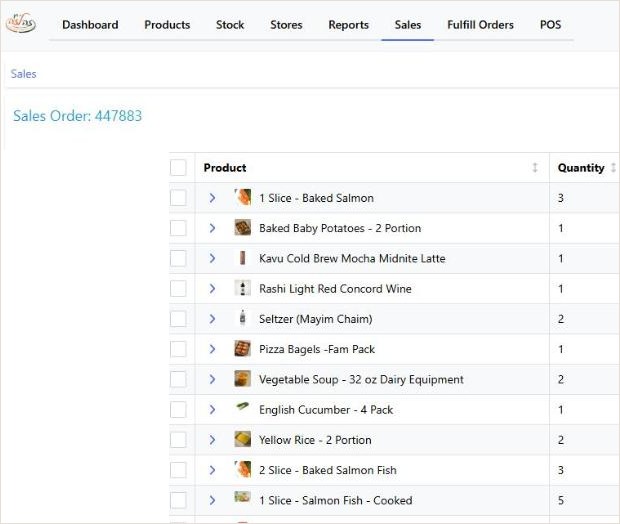This screenshot has width=620, height=524.
Task: Click the English Cucumber - 4 Pack name
Action: pos(326,410)
